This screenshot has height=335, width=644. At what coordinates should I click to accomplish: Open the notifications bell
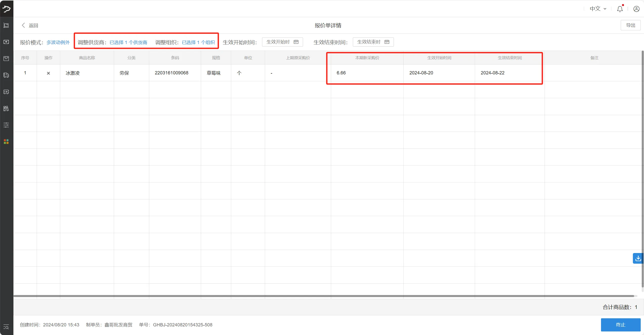click(620, 9)
